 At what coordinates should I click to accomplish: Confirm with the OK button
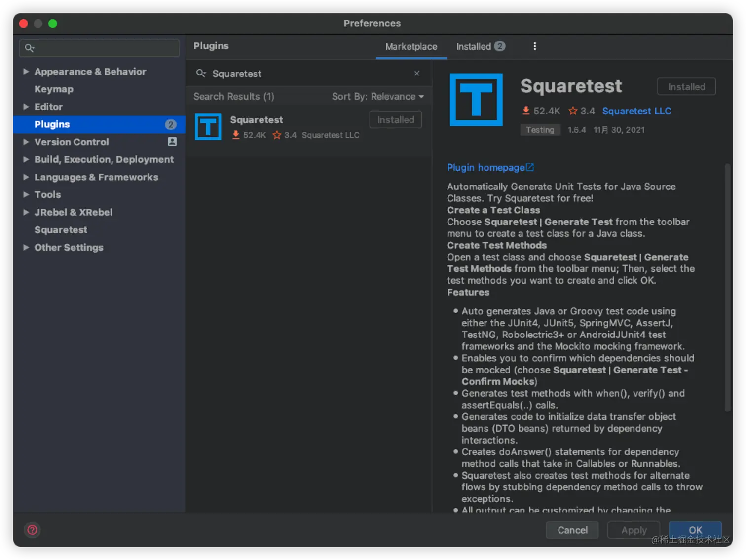tap(695, 530)
